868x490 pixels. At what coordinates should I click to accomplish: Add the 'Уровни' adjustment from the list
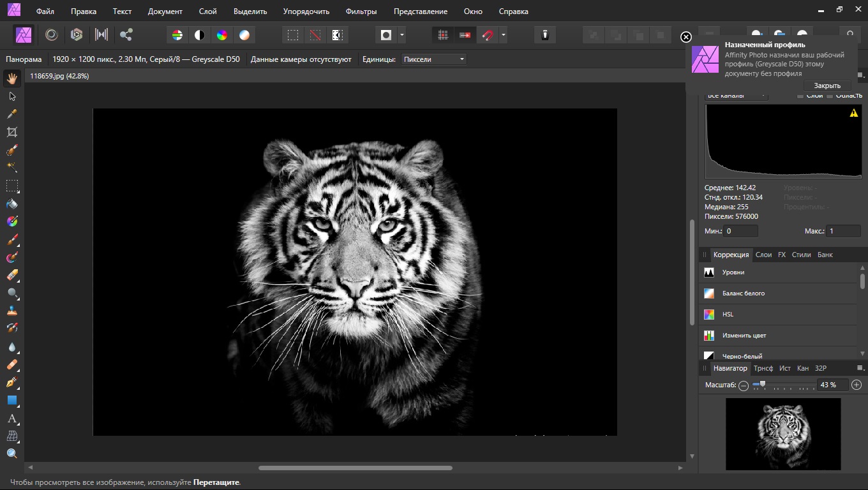(733, 272)
